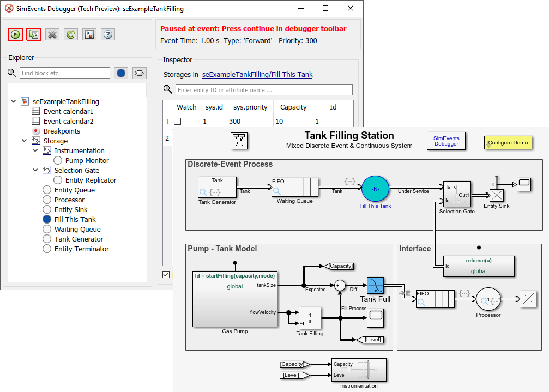
Task: Click the blue breakpoint circle beside search box
Action: pos(120,73)
